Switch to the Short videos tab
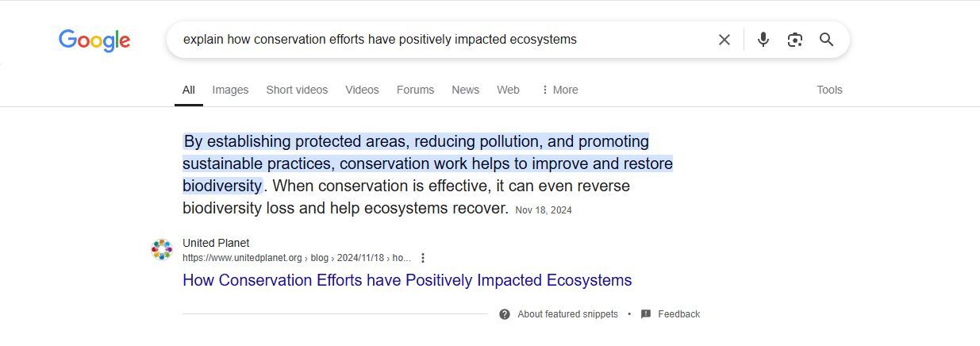Viewport: 980px width, 346px height. pyautogui.click(x=297, y=90)
